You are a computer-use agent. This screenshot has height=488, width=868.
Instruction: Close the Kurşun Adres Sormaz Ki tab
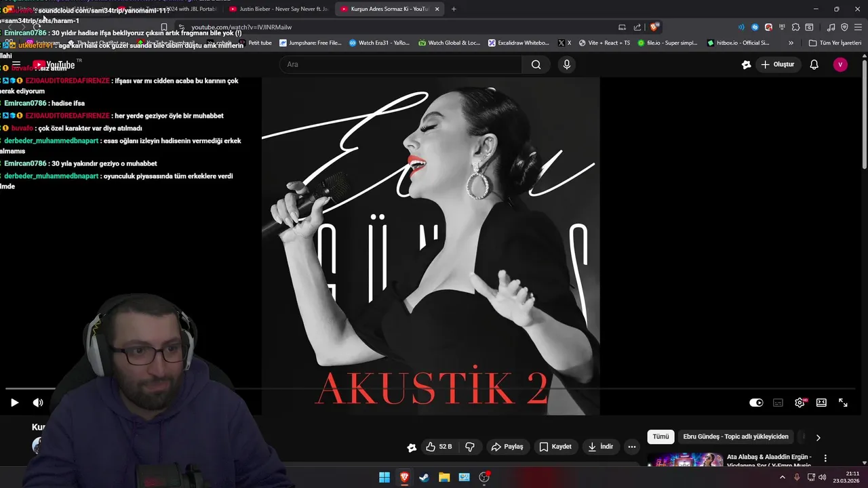pos(437,9)
